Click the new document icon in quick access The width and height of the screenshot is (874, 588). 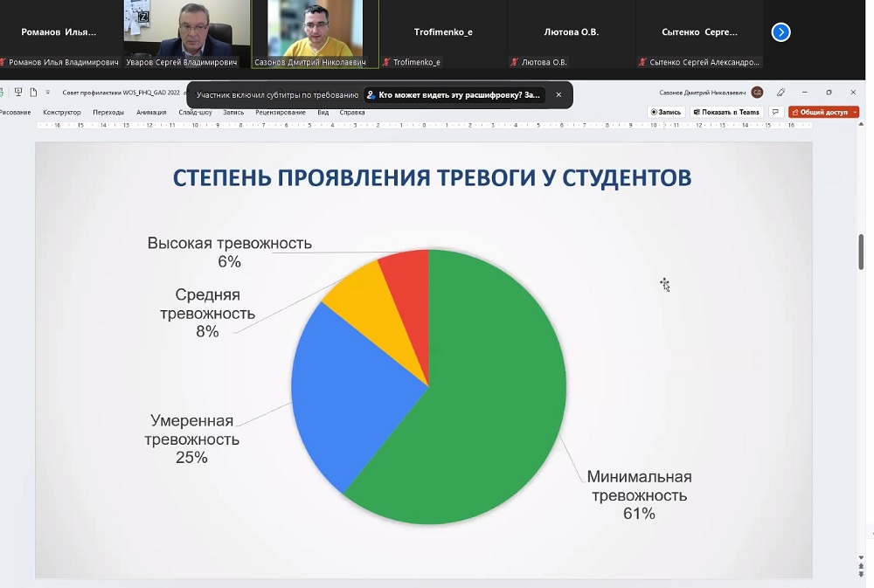33,92
